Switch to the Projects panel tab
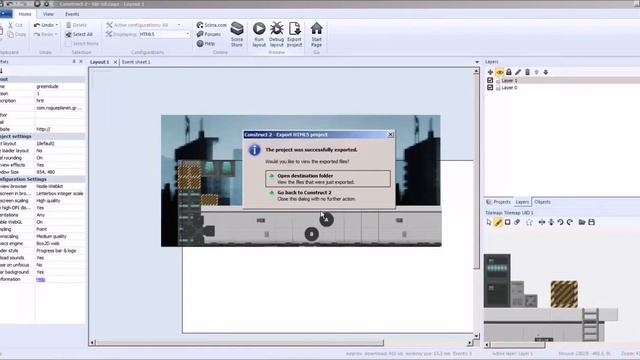 498,202
